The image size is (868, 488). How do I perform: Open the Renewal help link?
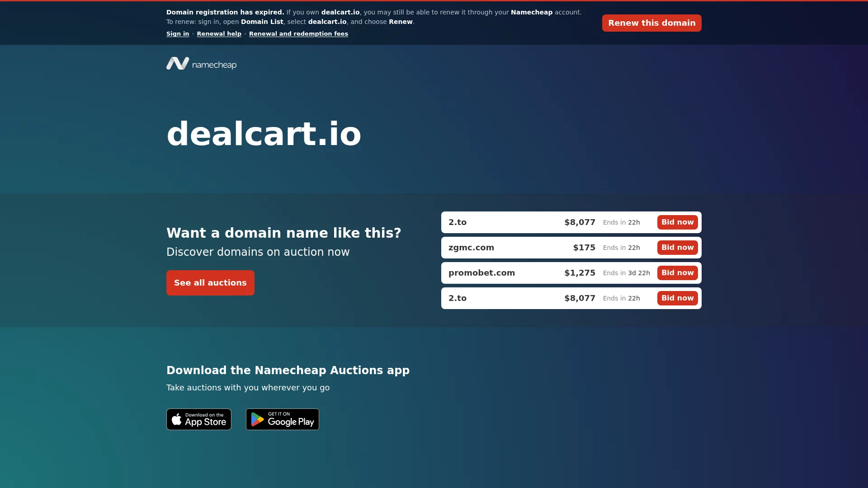tap(219, 34)
